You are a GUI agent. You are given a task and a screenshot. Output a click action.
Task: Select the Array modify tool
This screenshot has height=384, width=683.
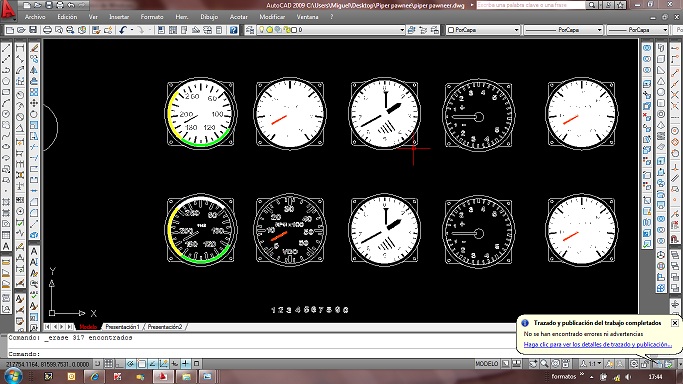[34, 92]
